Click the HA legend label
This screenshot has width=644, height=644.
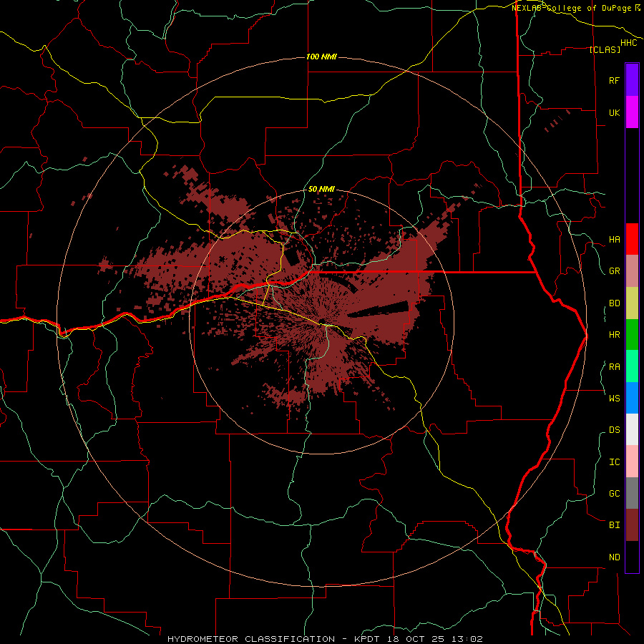point(614,240)
